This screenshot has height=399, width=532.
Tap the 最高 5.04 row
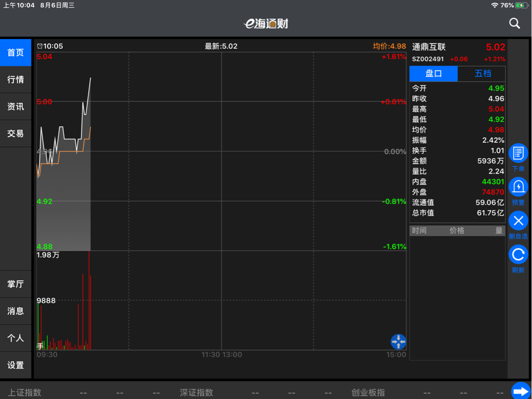click(458, 109)
